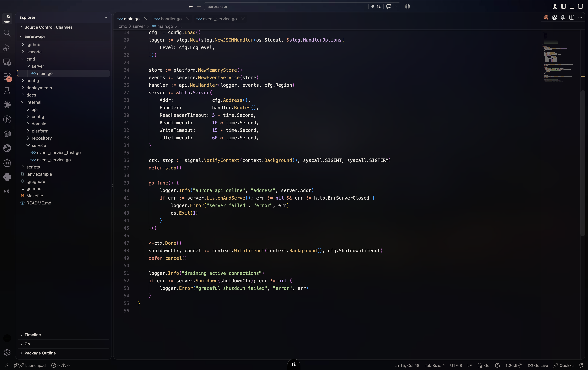
Task: Open Explorer views and more actions menu
Action: click(106, 17)
